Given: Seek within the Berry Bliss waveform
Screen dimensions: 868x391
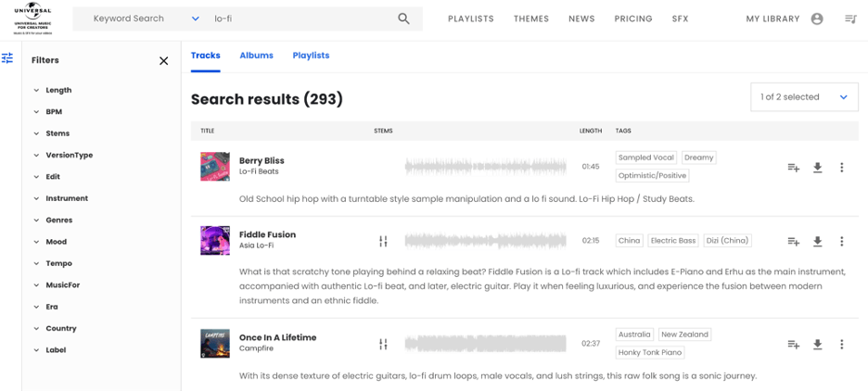Looking at the screenshot, I should (486, 167).
